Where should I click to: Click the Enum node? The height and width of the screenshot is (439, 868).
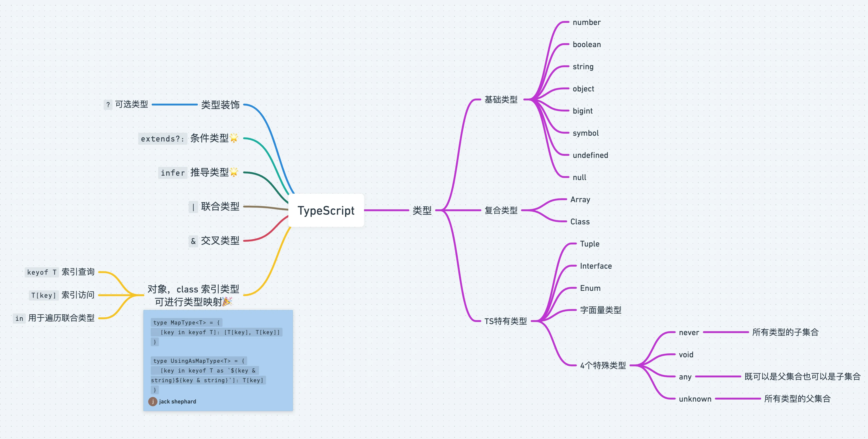(x=590, y=288)
